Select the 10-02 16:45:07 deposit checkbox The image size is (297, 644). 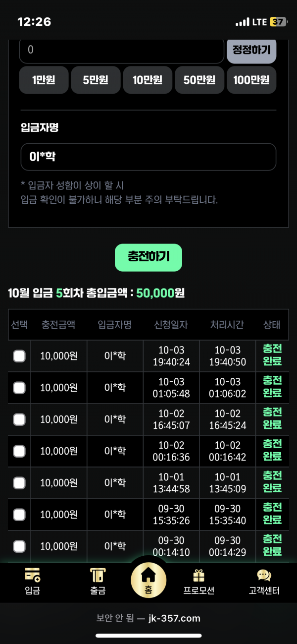(19, 419)
